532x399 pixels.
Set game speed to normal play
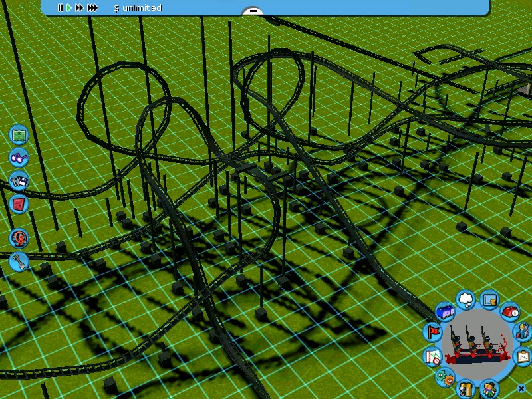pos(69,8)
